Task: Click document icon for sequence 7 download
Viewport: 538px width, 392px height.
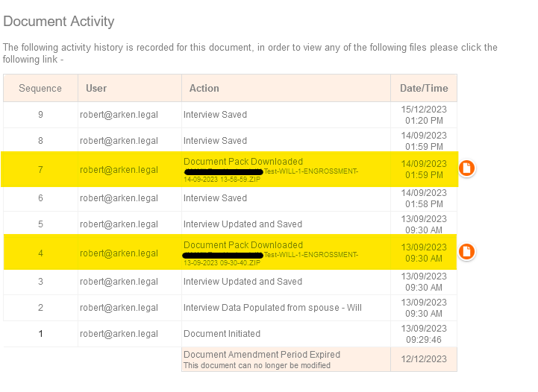Action: click(x=466, y=168)
